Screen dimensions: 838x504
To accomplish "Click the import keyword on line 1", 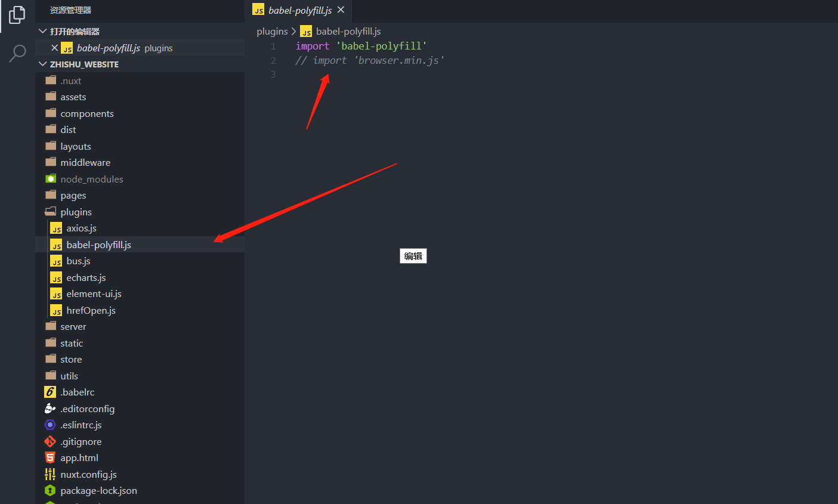I will [313, 46].
